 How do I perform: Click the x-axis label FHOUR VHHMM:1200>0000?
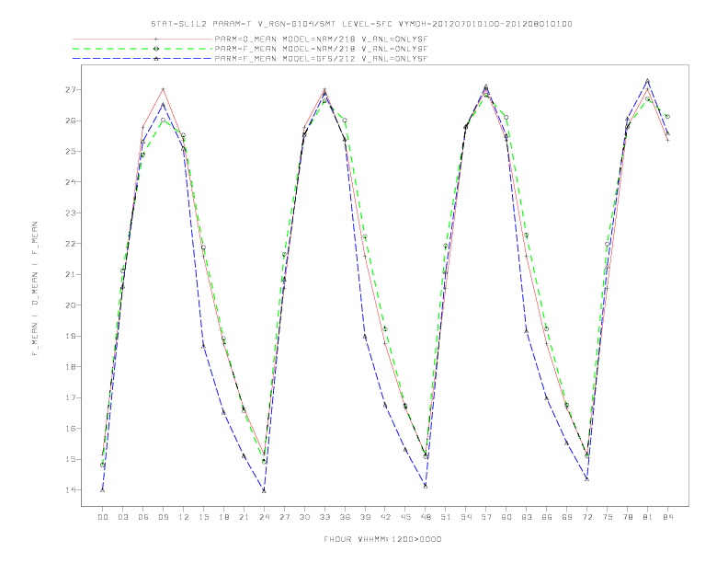click(382, 539)
